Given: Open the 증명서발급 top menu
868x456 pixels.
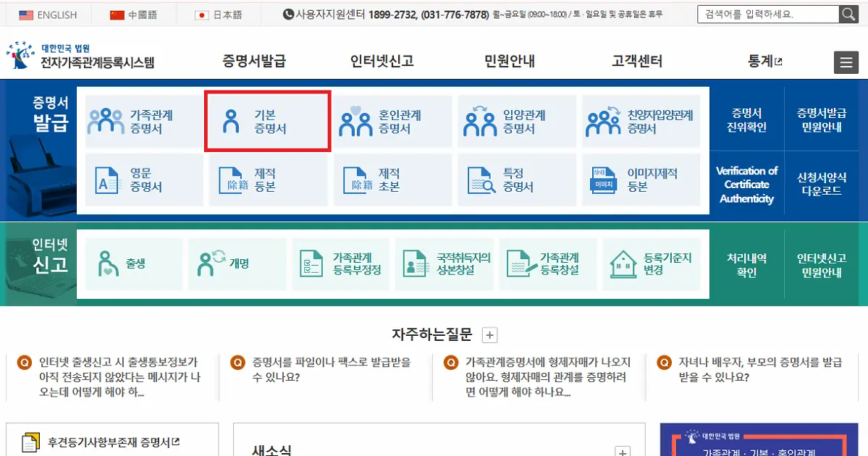Looking at the screenshot, I should (x=254, y=61).
